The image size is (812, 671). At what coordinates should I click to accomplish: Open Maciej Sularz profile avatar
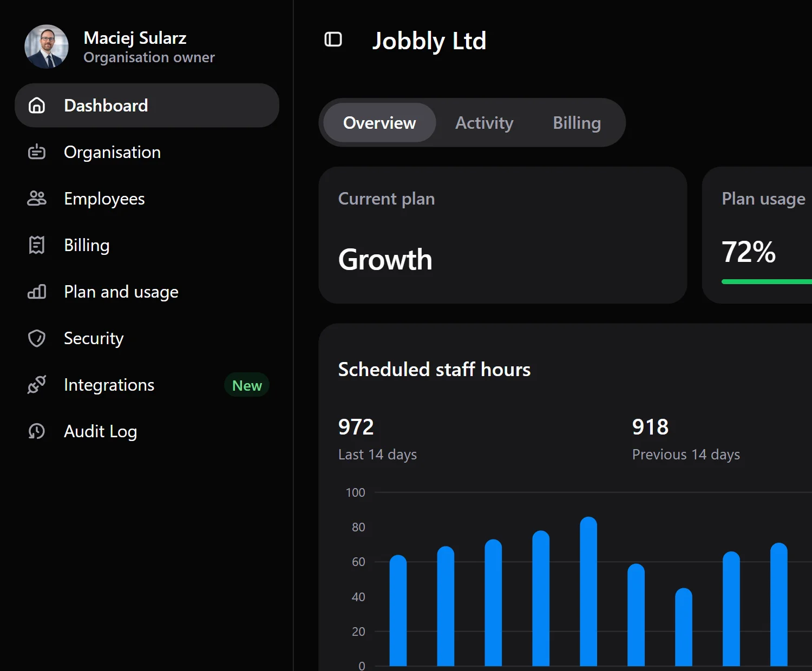47,47
